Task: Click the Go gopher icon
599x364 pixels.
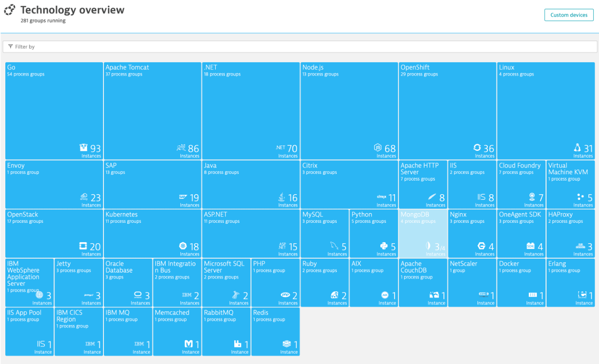Action: point(84,148)
